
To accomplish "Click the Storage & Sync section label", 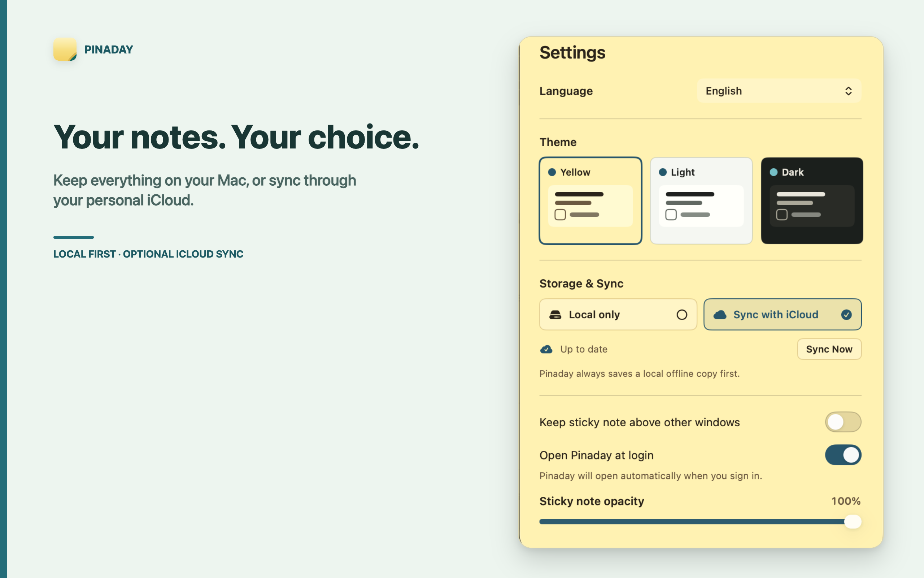I will pos(581,284).
